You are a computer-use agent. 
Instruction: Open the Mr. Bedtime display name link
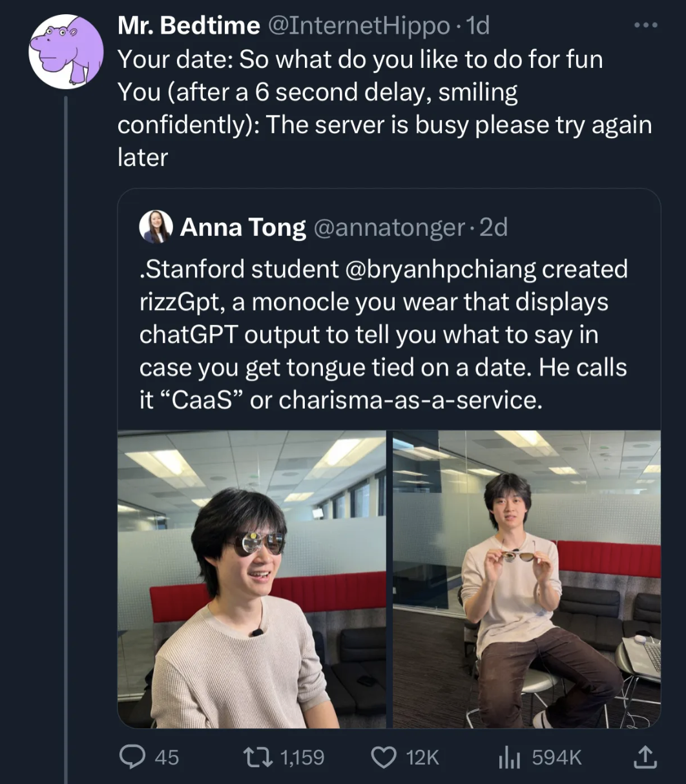189,26
